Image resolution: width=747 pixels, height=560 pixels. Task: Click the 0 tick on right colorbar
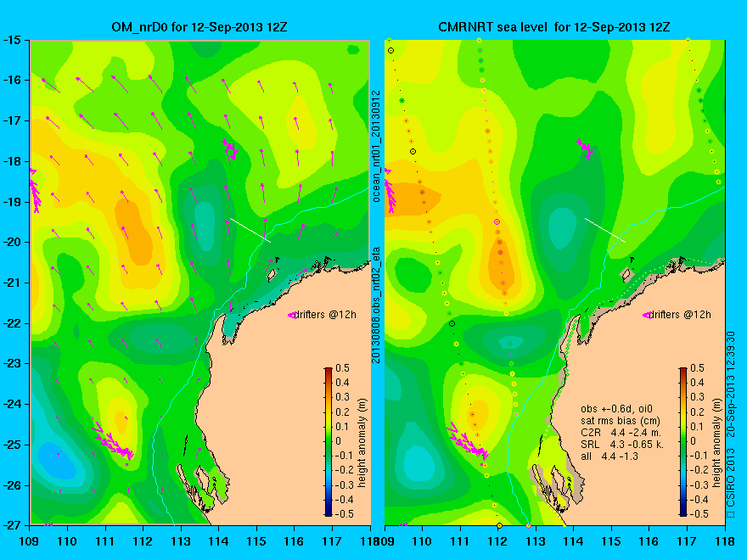coord(694,441)
